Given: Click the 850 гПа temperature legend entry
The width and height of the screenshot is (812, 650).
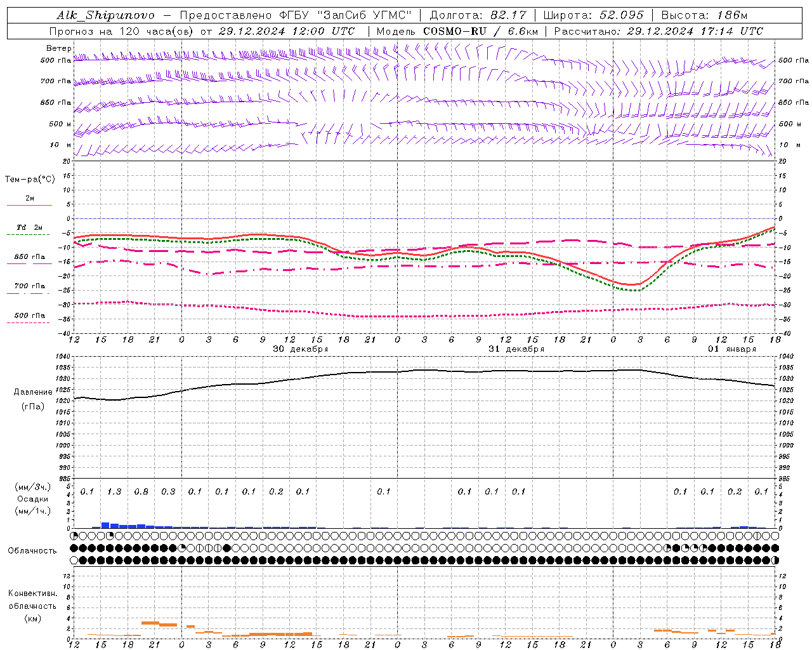Looking at the screenshot, I should point(30,257).
